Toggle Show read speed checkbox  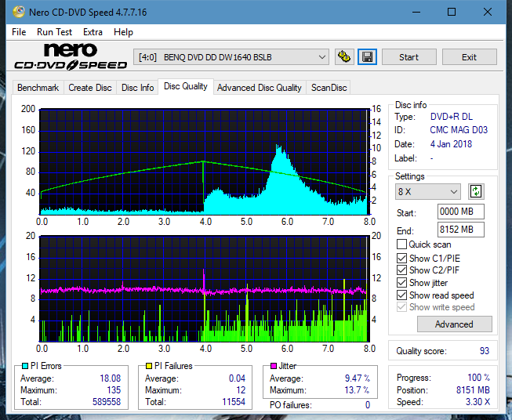pyautogui.click(x=401, y=295)
